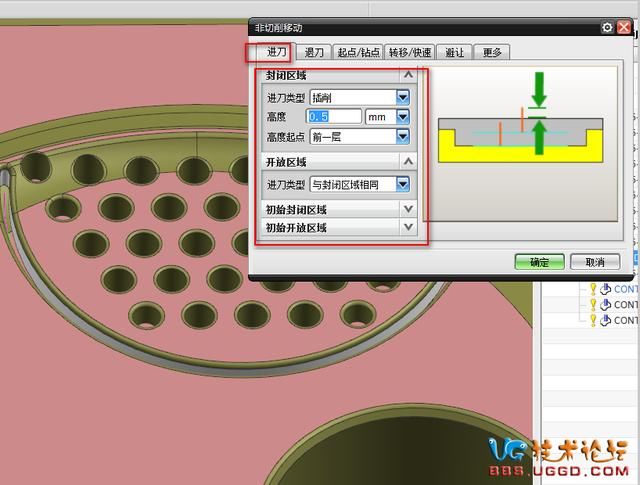The width and height of the screenshot is (640, 485).
Task: Click the engage preview illustration
Action: click(x=520, y=144)
